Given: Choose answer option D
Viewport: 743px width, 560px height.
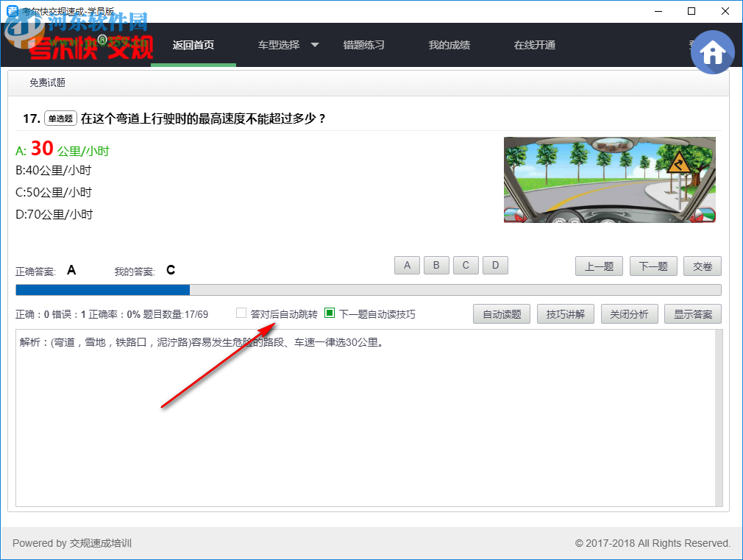Looking at the screenshot, I should pos(495,265).
